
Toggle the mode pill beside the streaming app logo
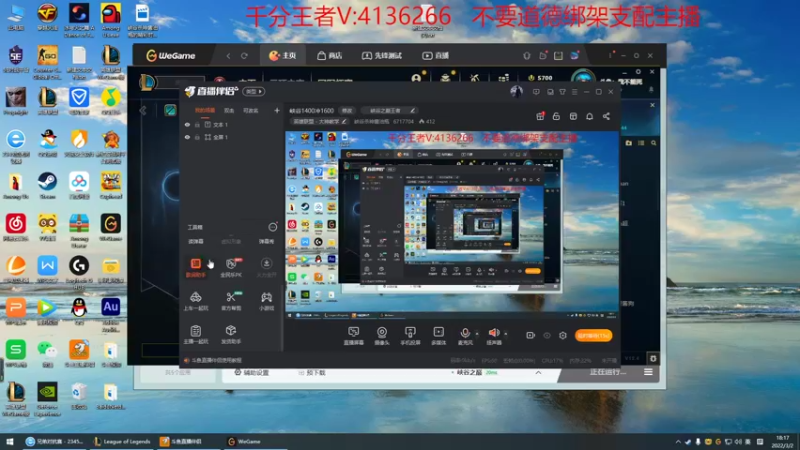click(254, 91)
